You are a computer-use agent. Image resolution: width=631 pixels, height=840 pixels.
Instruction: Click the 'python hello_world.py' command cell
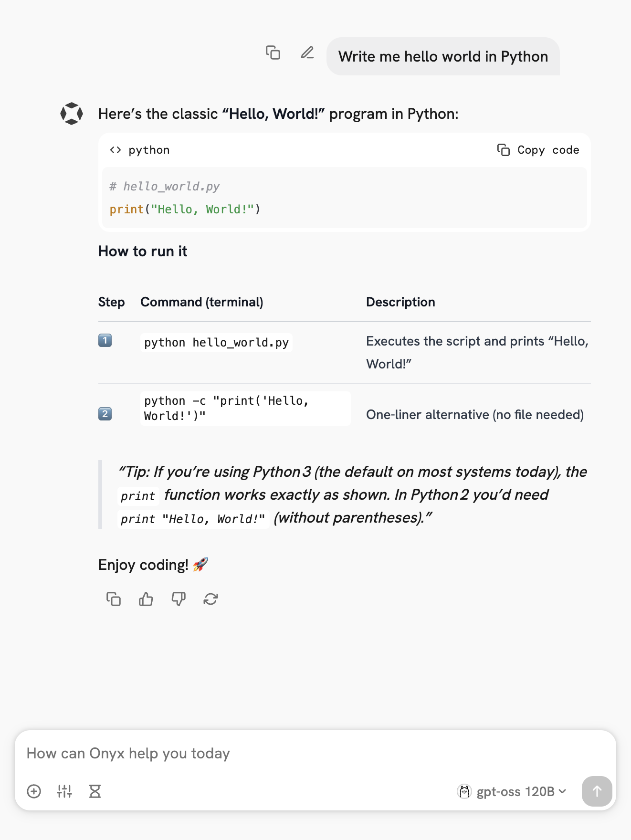[x=216, y=343]
